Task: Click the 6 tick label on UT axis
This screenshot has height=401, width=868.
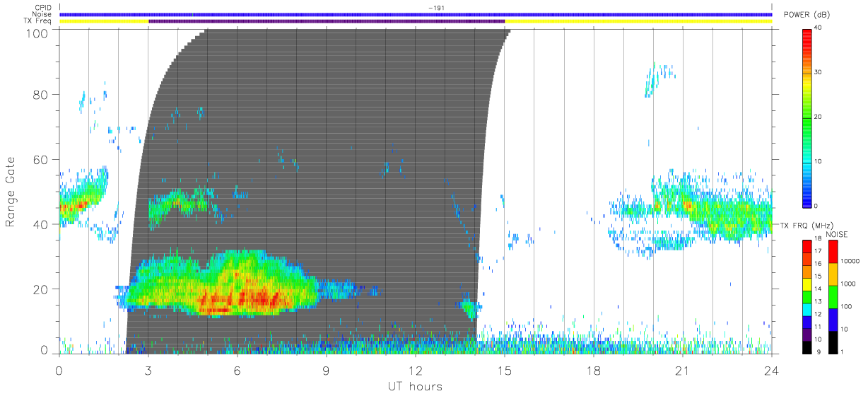Action: coord(237,370)
